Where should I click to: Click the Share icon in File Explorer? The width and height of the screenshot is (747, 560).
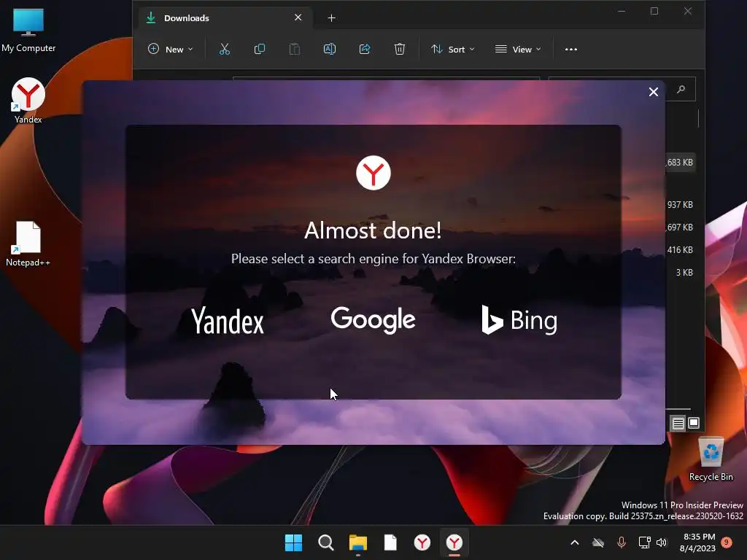click(365, 49)
